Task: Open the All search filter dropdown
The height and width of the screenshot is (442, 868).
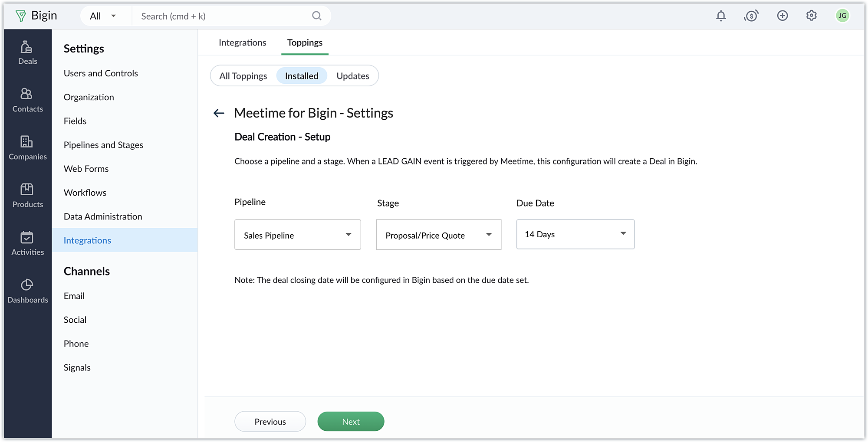Action: pos(103,16)
